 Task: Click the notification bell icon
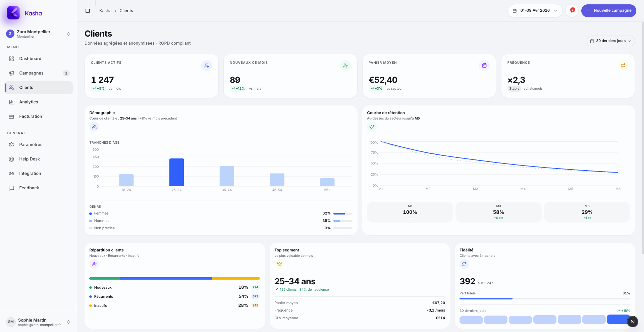[x=572, y=11]
